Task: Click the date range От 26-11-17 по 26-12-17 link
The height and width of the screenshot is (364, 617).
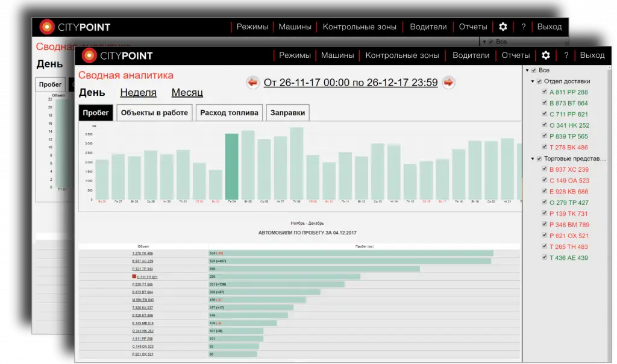Action: 350,83
